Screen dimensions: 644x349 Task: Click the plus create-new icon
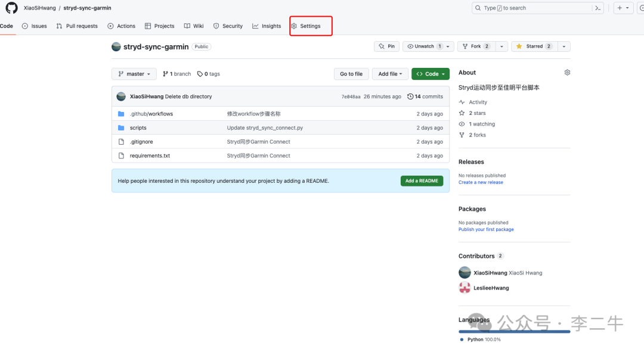(x=620, y=8)
